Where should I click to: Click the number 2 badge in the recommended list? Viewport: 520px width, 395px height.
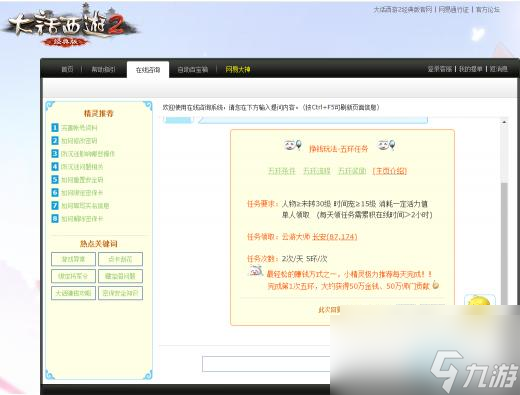coord(55,141)
